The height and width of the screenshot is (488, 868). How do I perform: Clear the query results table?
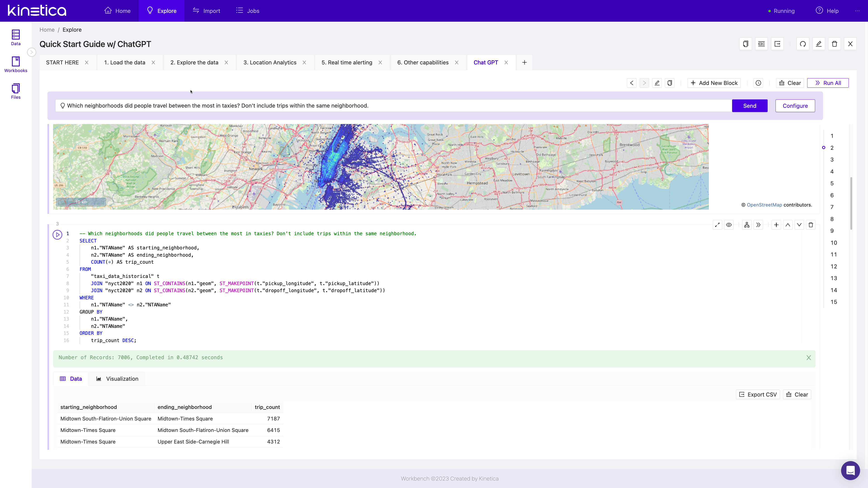797,394
